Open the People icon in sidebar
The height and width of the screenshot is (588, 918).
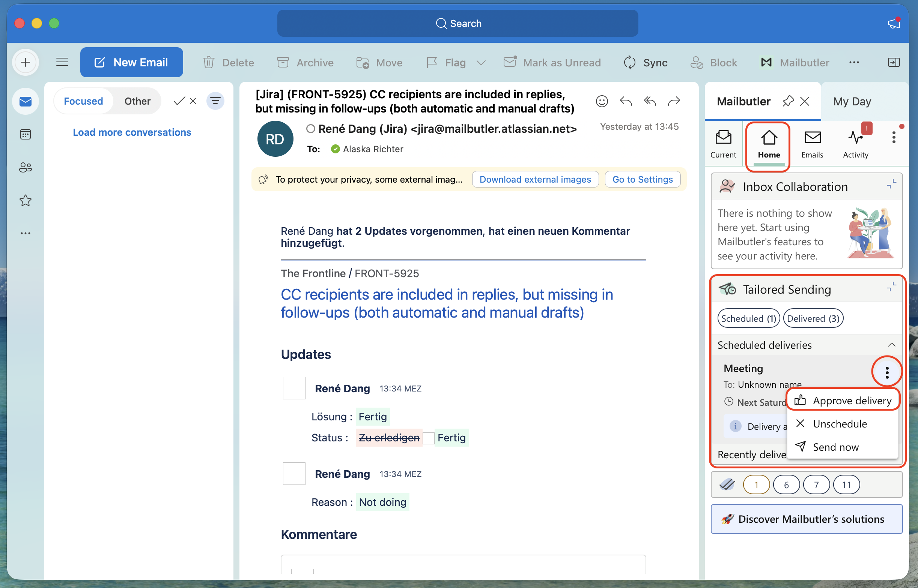click(x=25, y=167)
